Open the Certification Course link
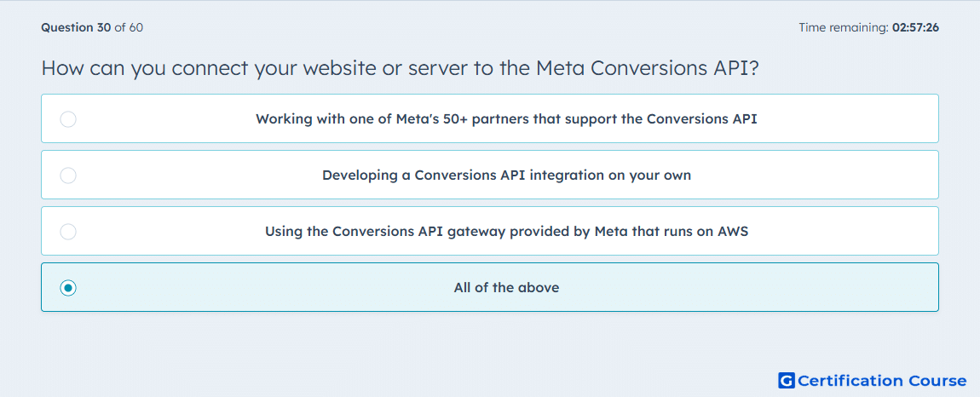This screenshot has height=397, width=980. click(x=873, y=380)
